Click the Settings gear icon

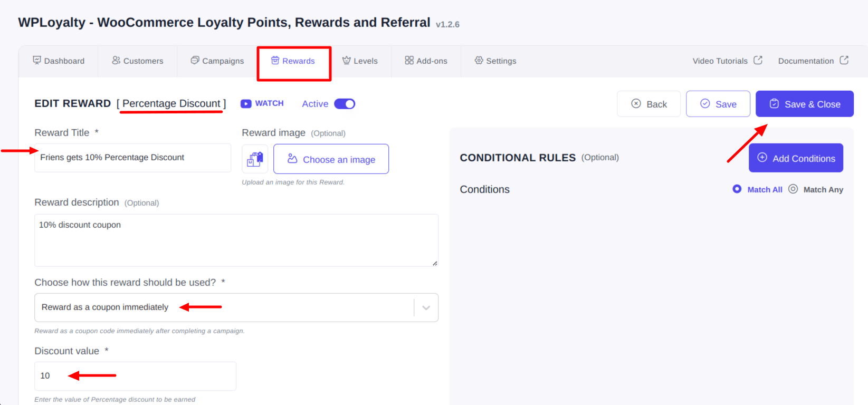tap(479, 60)
